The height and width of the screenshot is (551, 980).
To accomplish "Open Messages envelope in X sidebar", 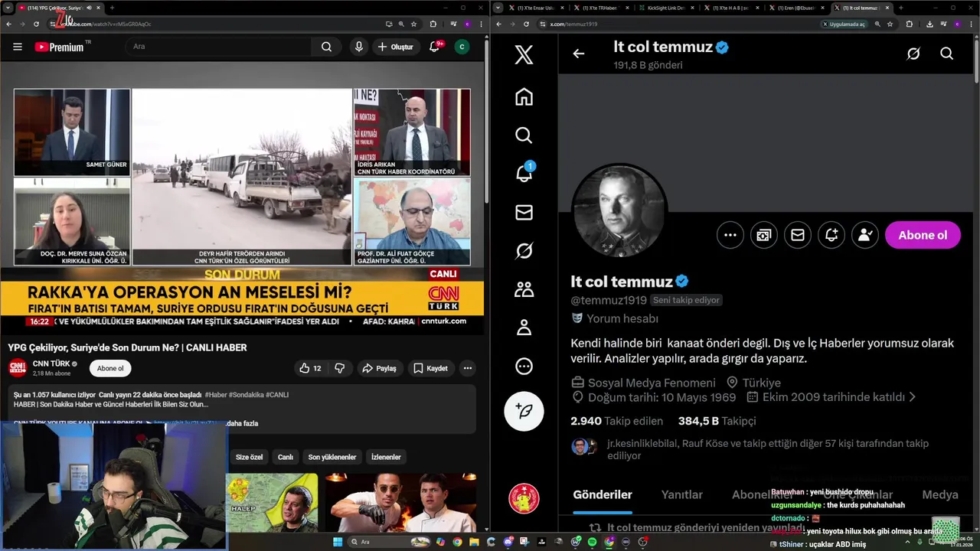I will click(524, 213).
